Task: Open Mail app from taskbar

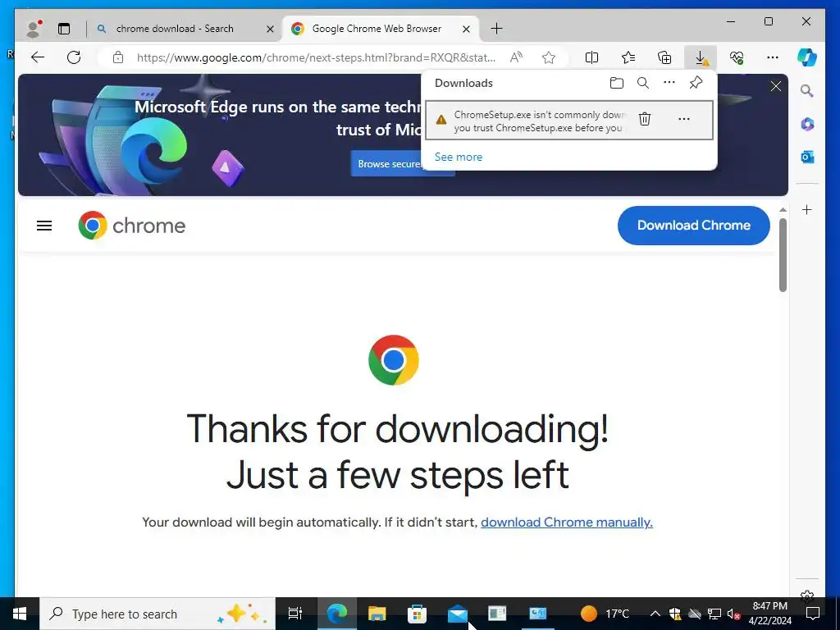Action: pos(458,614)
